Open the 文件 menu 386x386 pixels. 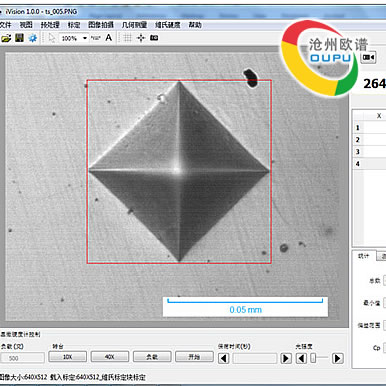click(5, 25)
